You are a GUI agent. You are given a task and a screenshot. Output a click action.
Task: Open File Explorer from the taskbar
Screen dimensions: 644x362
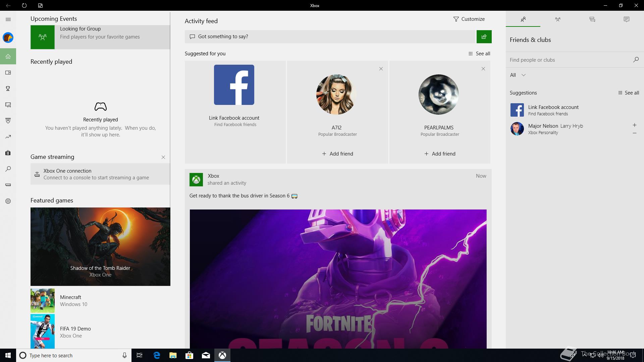173,355
